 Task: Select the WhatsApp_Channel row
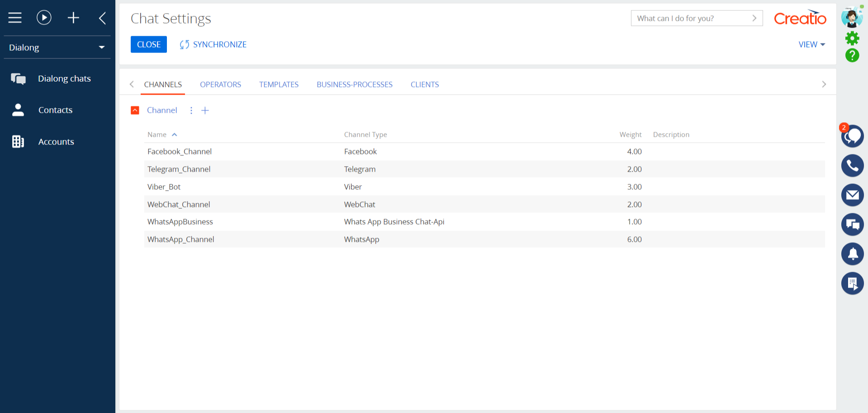(x=484, y=239)
